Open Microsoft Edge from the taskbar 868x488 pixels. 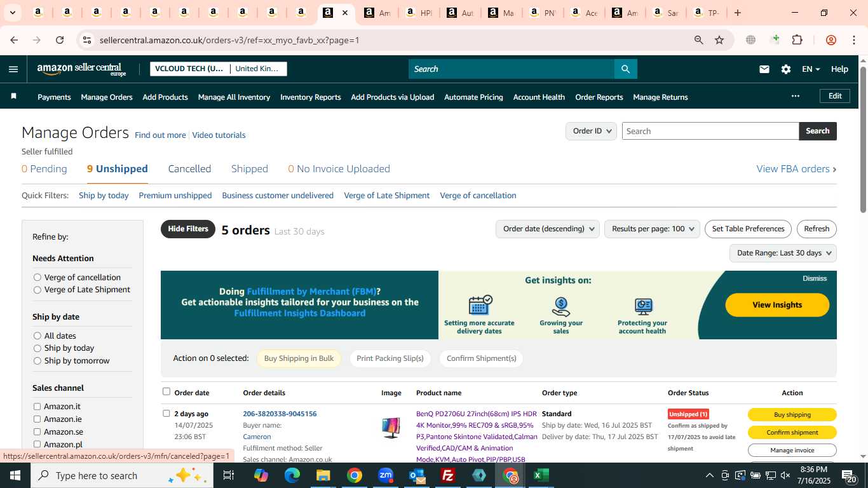(292, 475)
